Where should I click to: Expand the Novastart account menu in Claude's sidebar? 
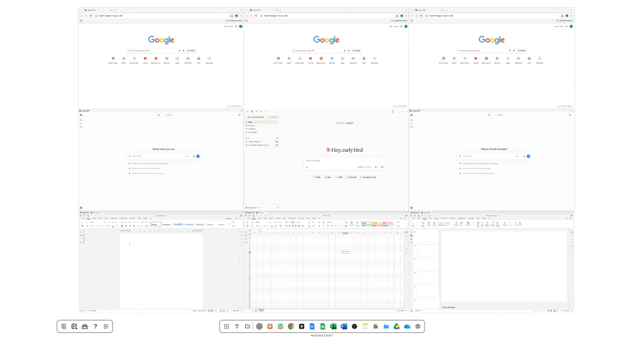pos(255,208)
